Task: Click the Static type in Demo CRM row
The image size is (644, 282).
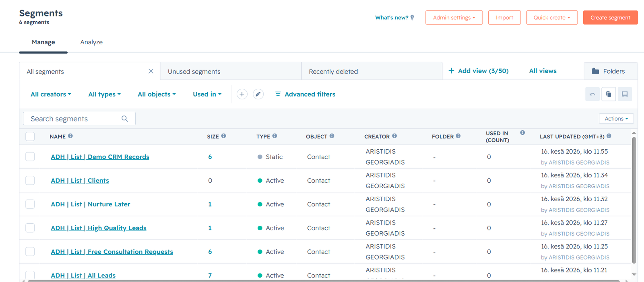Action: click(x=274, y=157)
